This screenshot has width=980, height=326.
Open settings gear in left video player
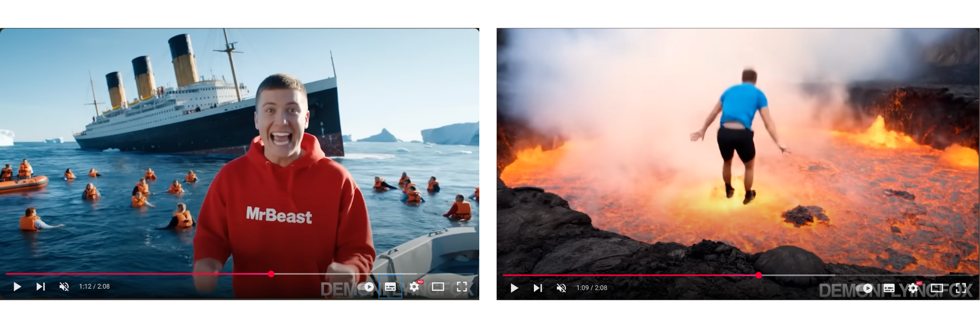[414, 287]
